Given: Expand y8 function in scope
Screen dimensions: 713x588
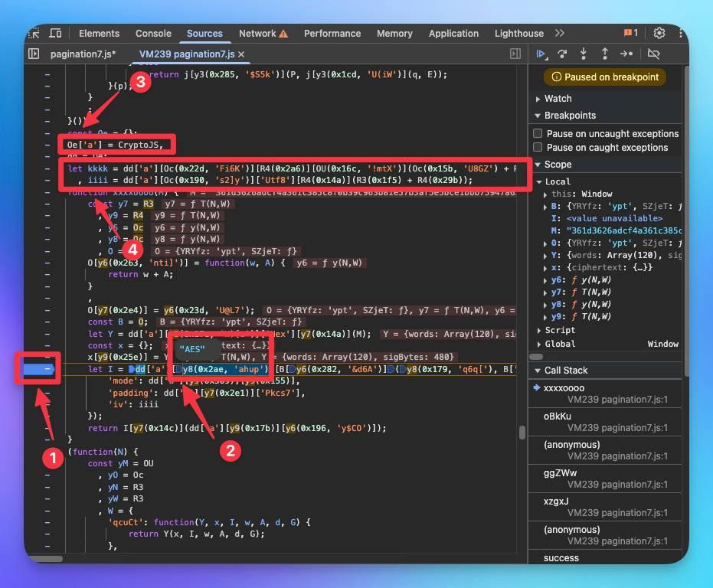Looking at the screenshot, I should pos(545,305).
